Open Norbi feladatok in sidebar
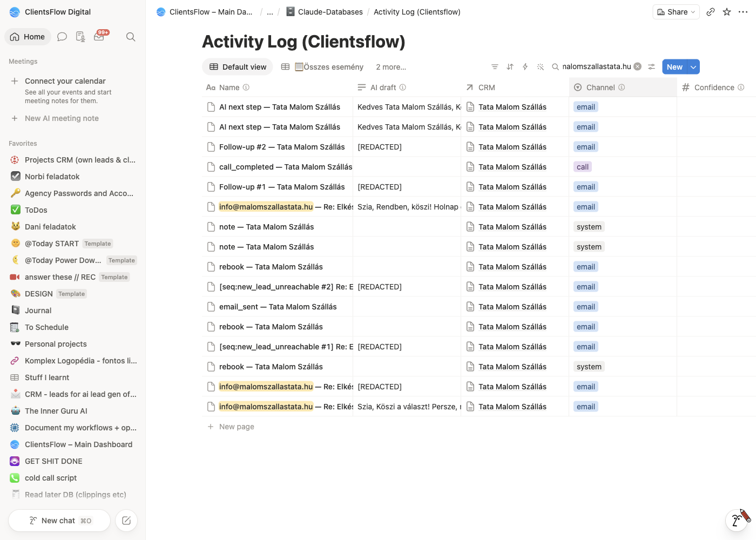756x540 pixels. (73, 177)
